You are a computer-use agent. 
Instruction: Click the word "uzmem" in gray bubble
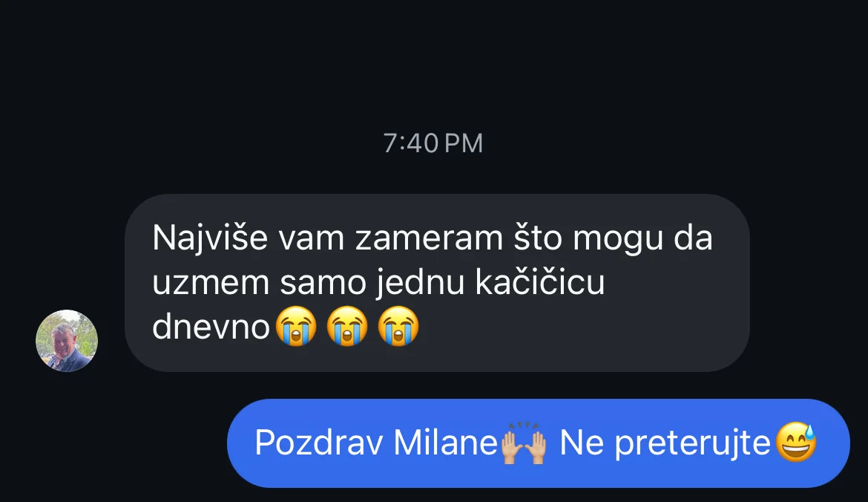210,284
